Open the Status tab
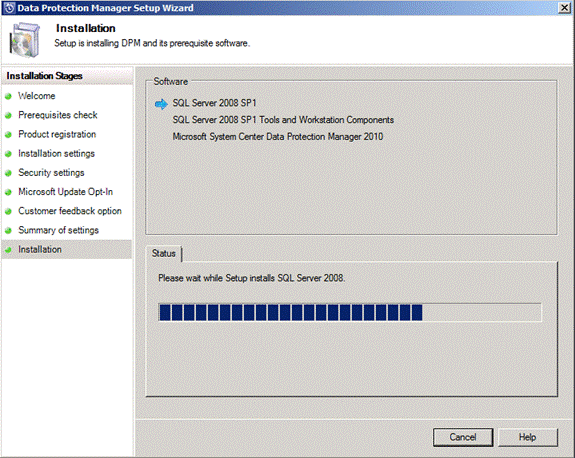The image size is (575, 458). 164,253
